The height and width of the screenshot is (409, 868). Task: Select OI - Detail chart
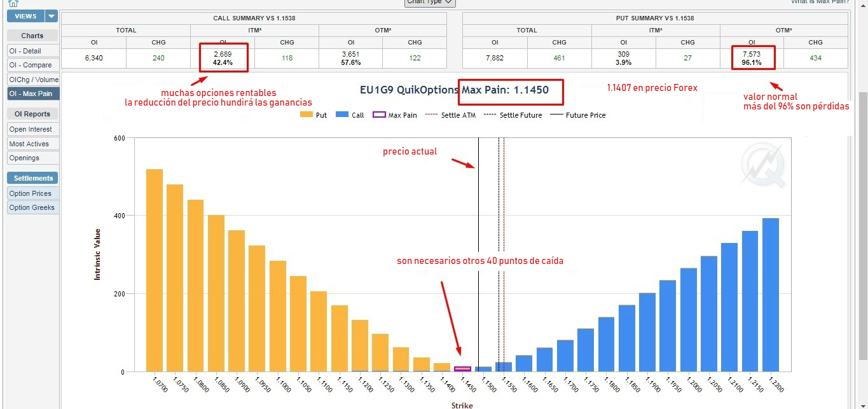(33, 51)
